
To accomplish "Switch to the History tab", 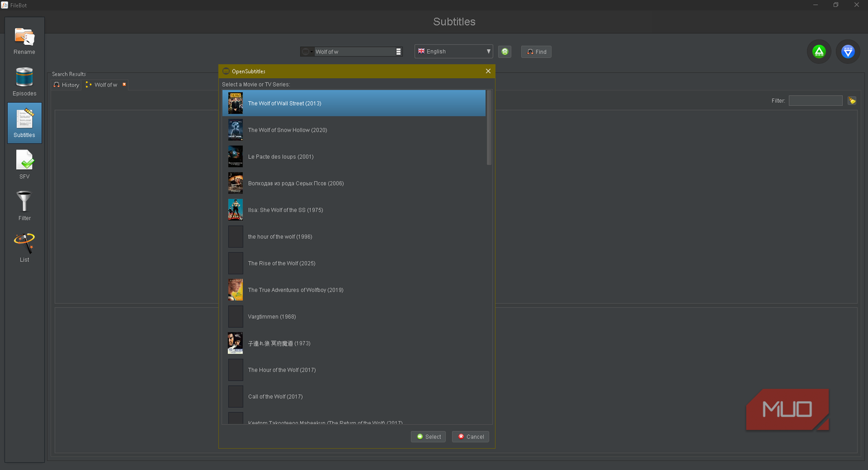I will click(x=66, y=85).
